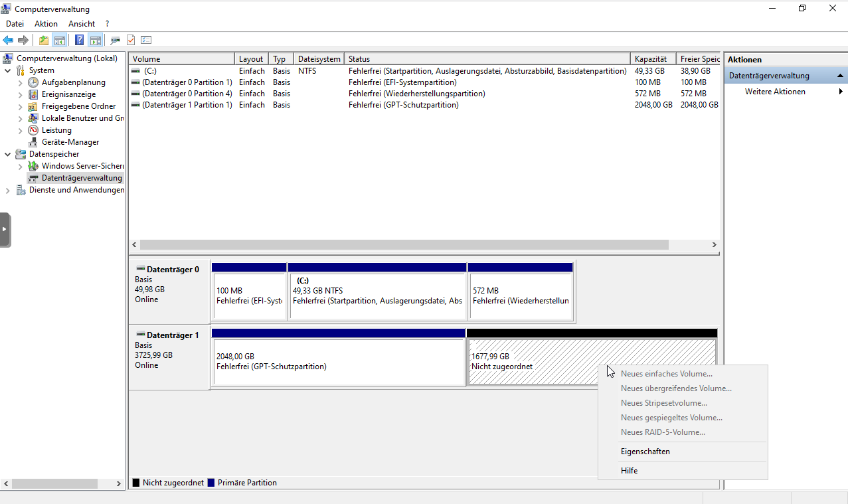Screen dimensions: 848x504
Task: Click right arrow of the tree pane scrollbar
Action: point(119,484)
